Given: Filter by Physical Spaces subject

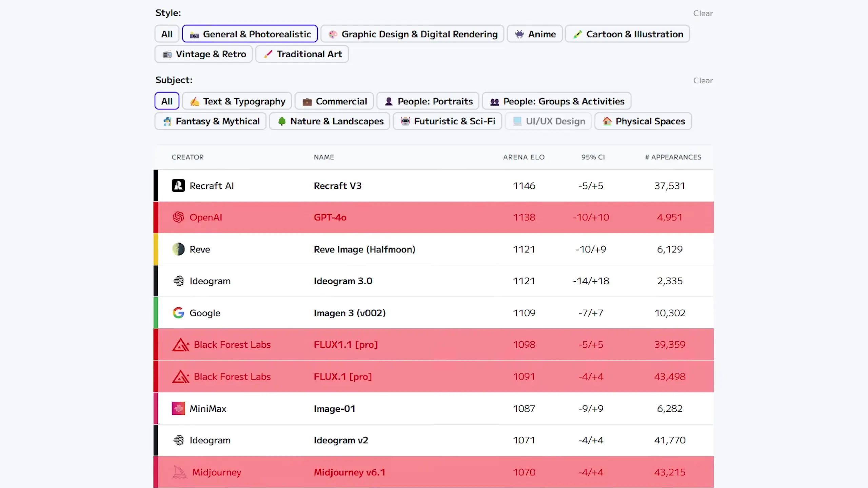Looking at the screenshot, I should pyautogui.click(x=643, y=121).
